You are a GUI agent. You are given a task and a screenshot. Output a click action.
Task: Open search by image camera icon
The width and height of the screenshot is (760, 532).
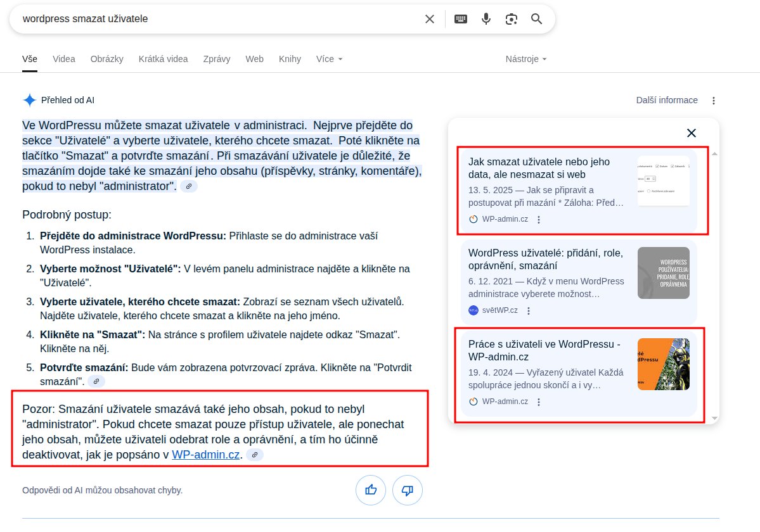coord(511,19)
